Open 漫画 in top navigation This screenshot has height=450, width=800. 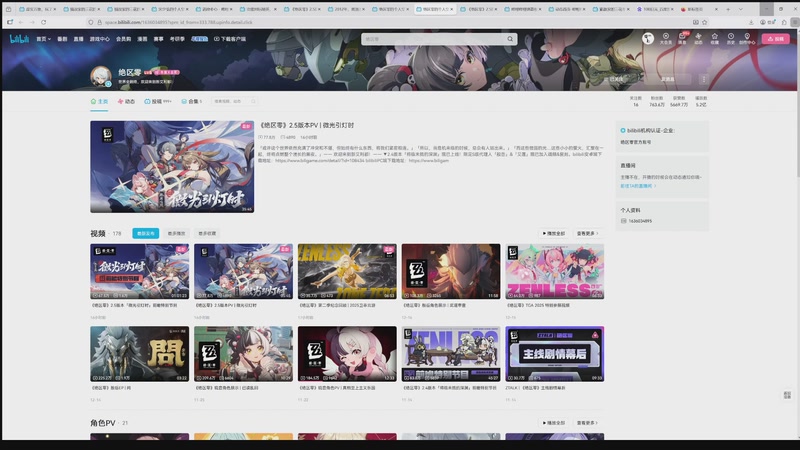pyautogui.click(x=142, y=39)
